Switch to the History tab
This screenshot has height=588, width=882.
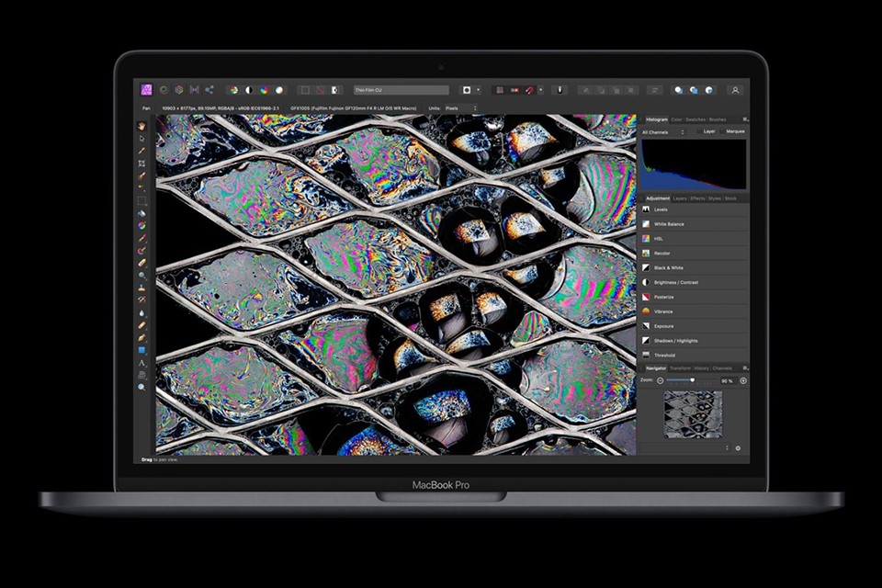click(x=701, y=367)
